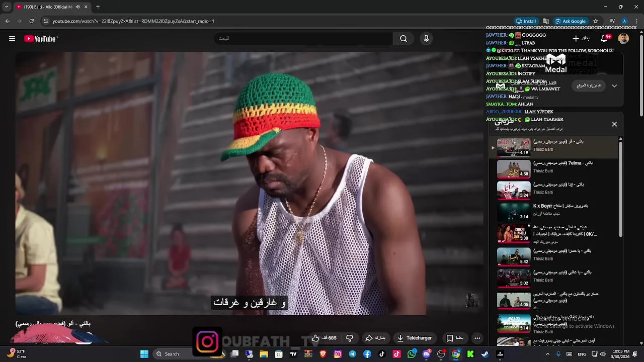Share the video via share button
644x362 pixels.
(375, 338)
